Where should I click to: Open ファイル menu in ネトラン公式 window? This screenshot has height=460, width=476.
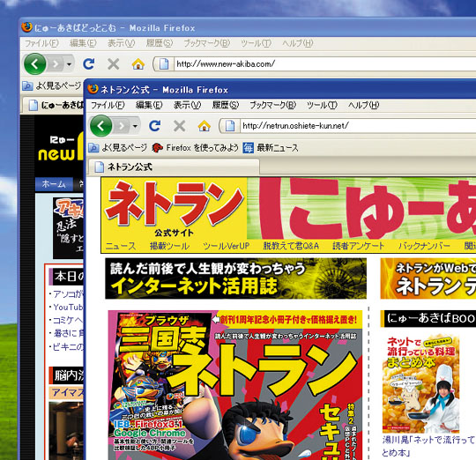click(x=108, y=105)
